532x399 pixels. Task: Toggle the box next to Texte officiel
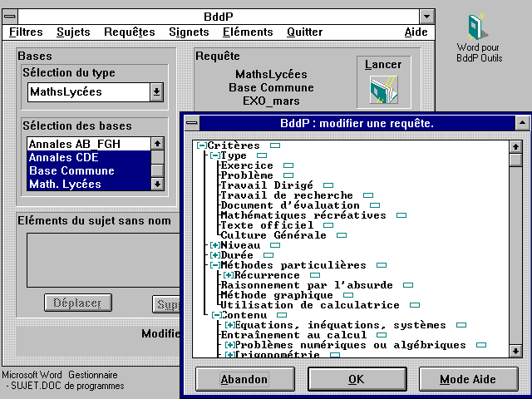click(328, 225)
